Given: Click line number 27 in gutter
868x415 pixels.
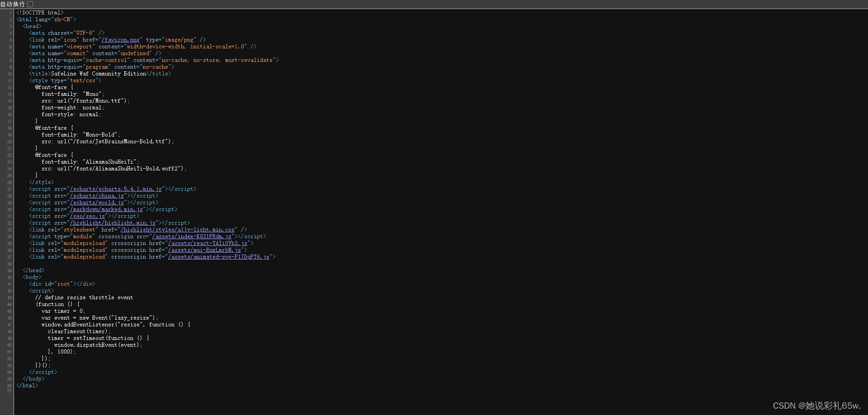Looking at the screenshot, I should (9, 189).
